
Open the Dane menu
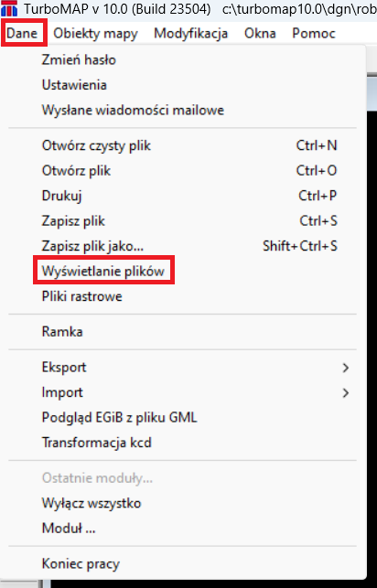22,33
